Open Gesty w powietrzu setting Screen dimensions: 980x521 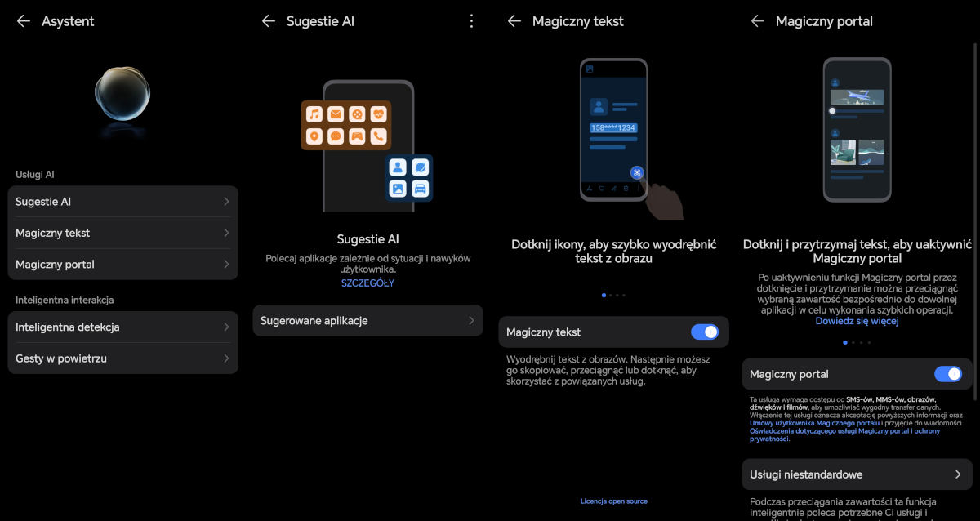coord(122,358)
